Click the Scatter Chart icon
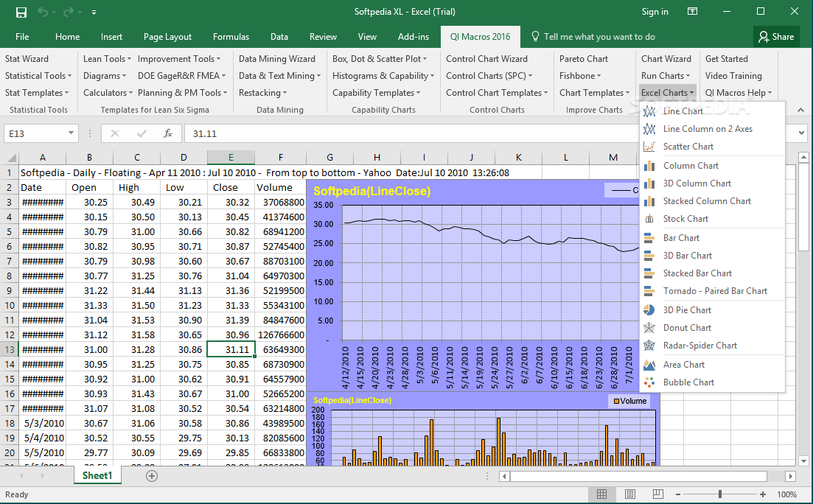Screen dimensions: 813x504 [x=649, y=147]
